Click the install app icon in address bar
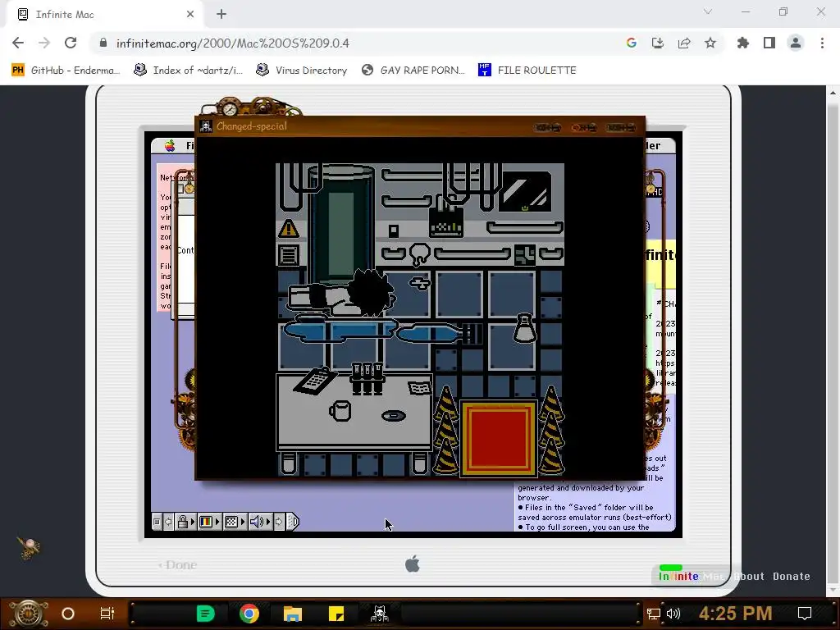Viewport: 840px width, 630px height. [658, 43]
